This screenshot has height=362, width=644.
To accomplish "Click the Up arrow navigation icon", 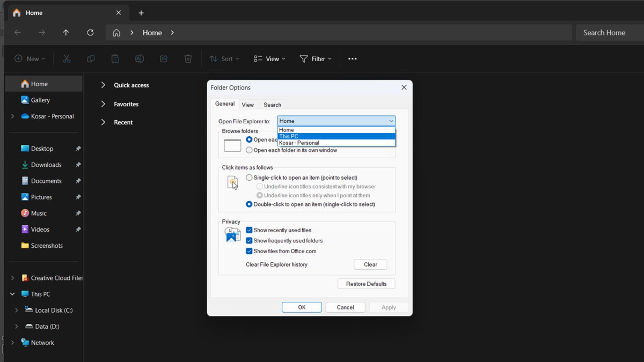I will 66,33.
